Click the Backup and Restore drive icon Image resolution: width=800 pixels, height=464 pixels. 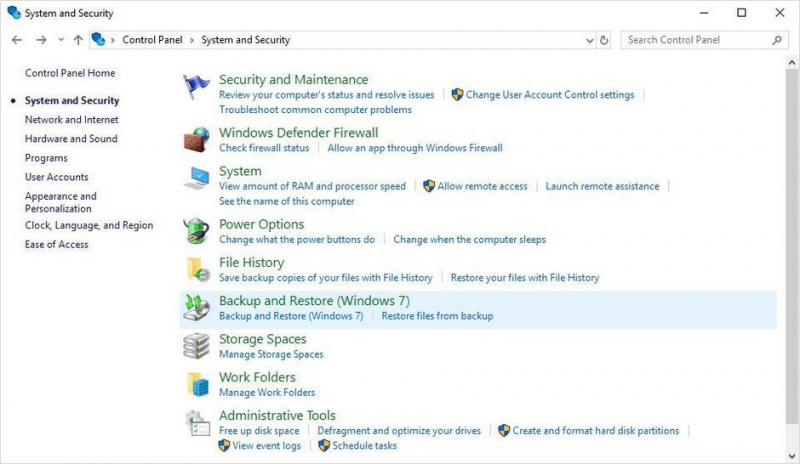point(196,308)
